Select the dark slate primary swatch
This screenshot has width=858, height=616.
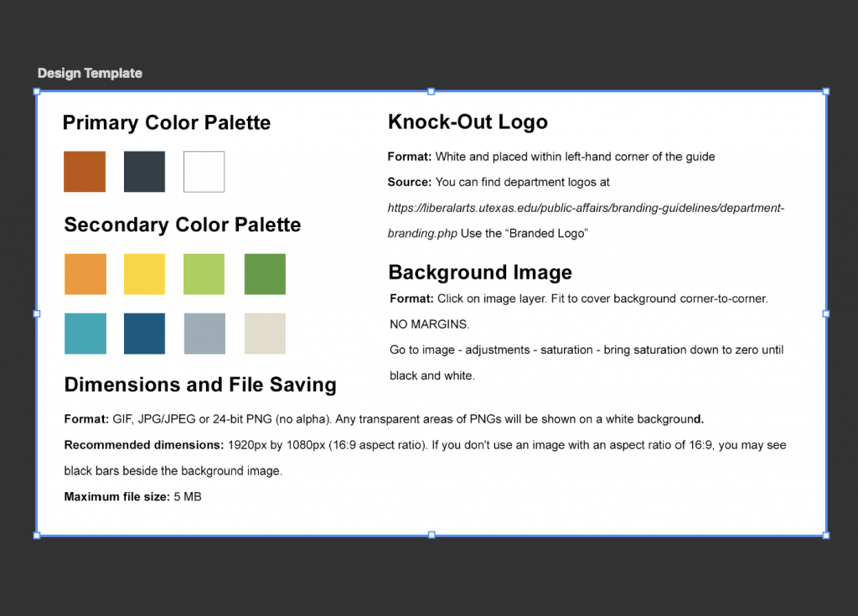144,172
